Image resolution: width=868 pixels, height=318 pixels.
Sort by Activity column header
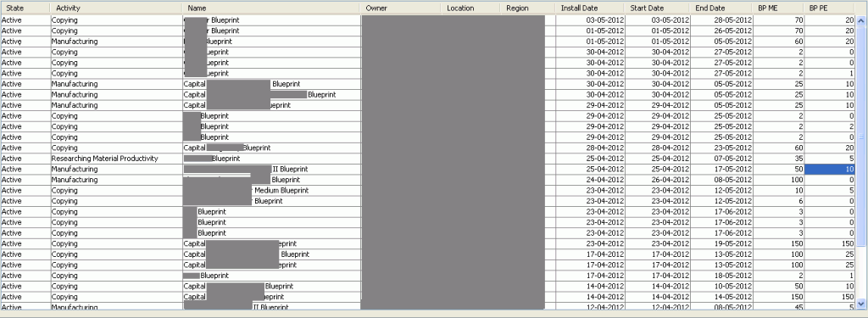point(115,8)
